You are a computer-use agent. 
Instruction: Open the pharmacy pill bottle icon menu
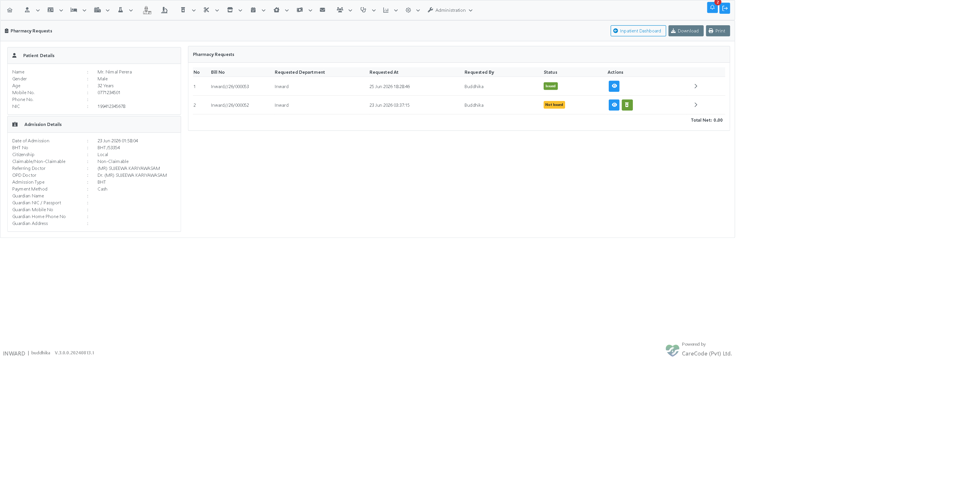(183, 10)
